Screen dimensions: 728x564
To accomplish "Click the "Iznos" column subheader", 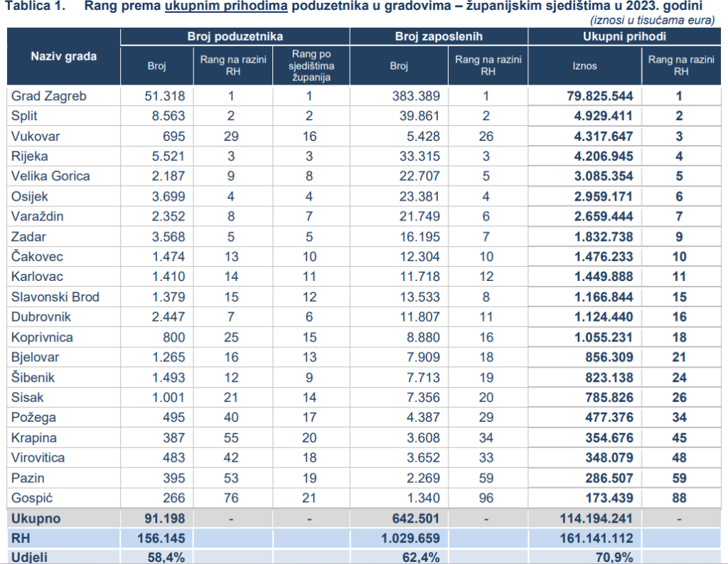I will (584, 66).
